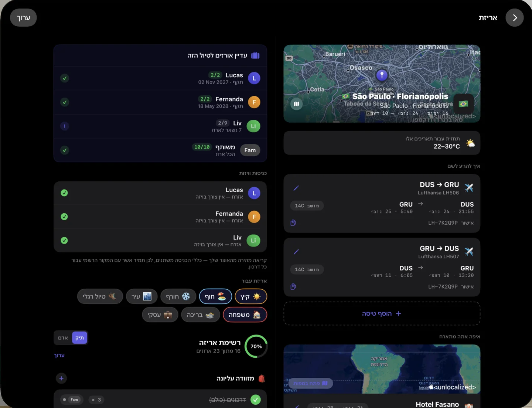The height and width of the screenshot is (408, 532).
Task: Click the ערוך button at top left
Action: point(23,18)
